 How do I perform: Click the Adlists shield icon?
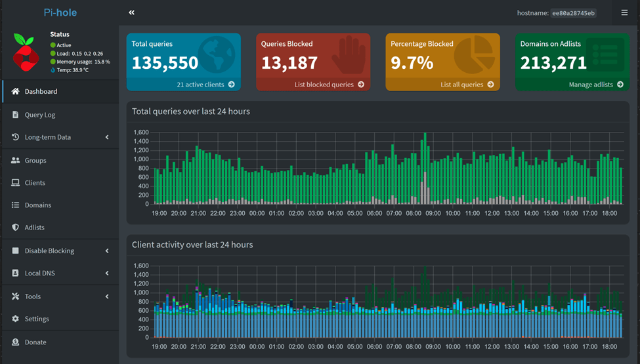(16, 228)
